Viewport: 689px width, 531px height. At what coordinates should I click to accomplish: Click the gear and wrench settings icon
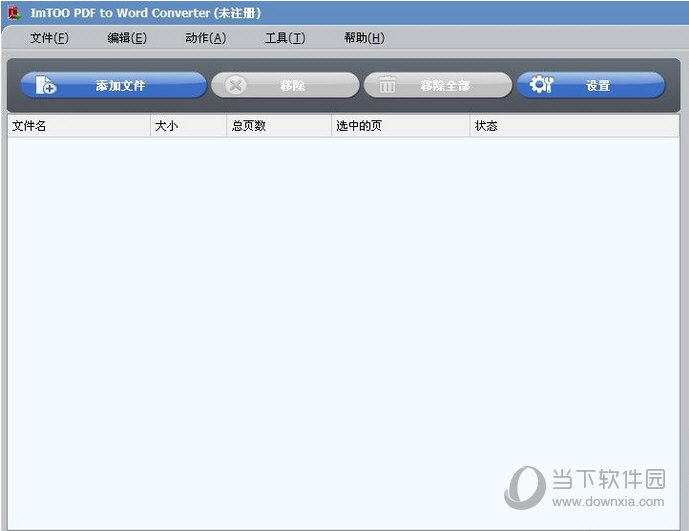[541, 84]
